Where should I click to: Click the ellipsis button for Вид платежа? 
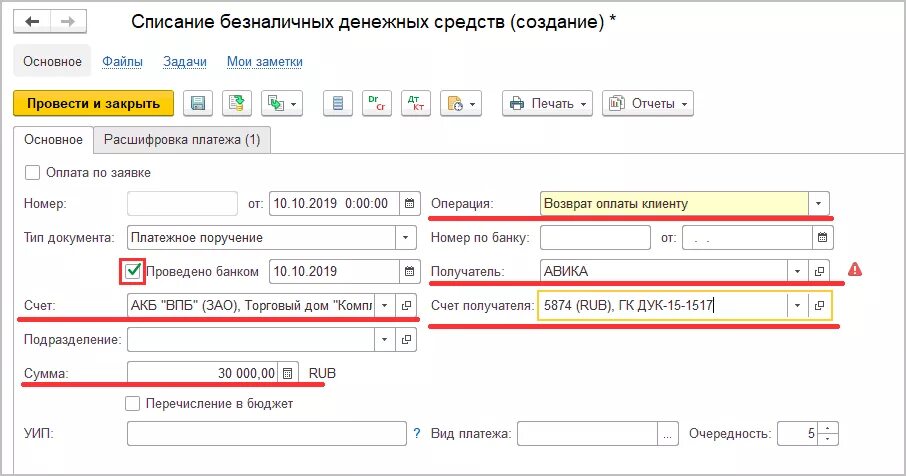point(667,434)
